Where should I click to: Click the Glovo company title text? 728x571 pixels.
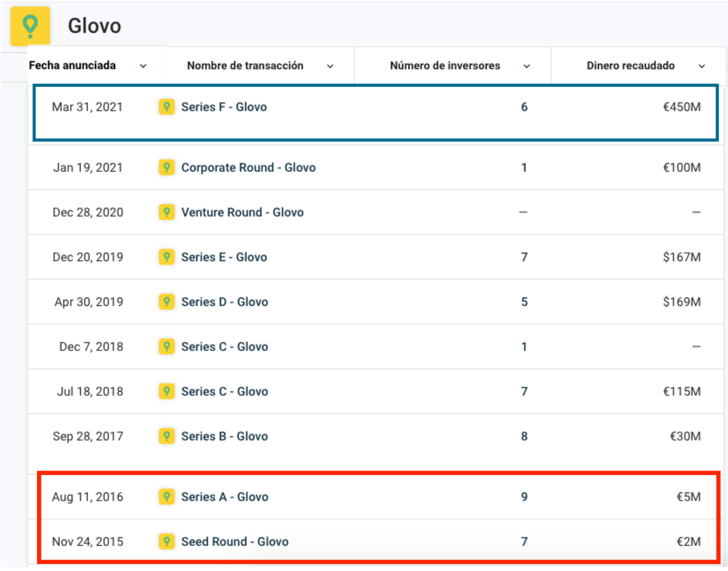tap(94, 26)
